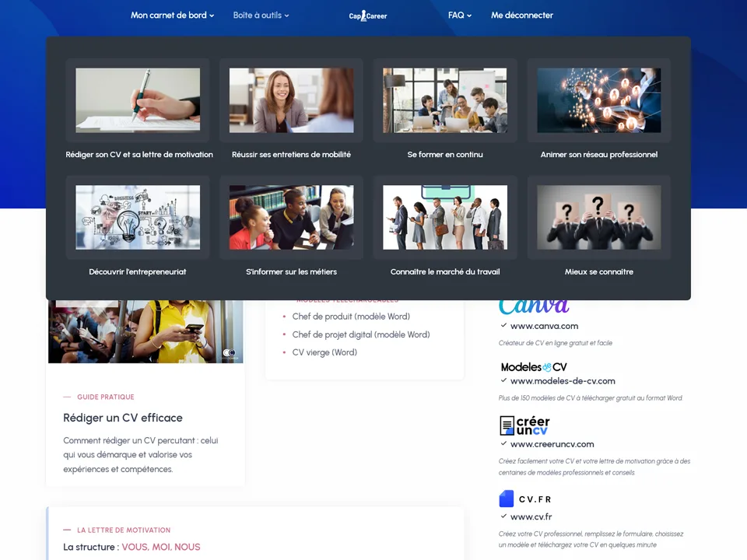Click the Modeles de CV logo
This screenshot has width=747, height=560.
coord(534,367)
